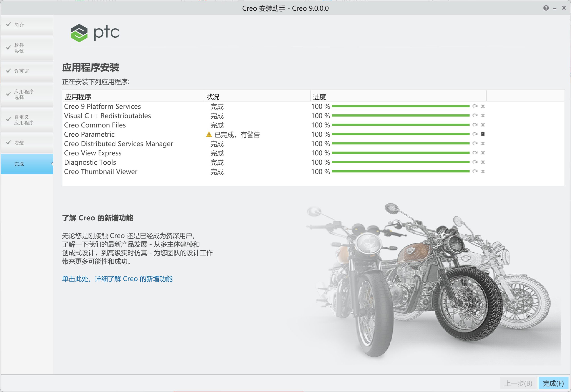Image resolution: width=571 pixels, height=392 pixels.
Task: Click retry icon for Creo View Express
Action: [475, 153]
